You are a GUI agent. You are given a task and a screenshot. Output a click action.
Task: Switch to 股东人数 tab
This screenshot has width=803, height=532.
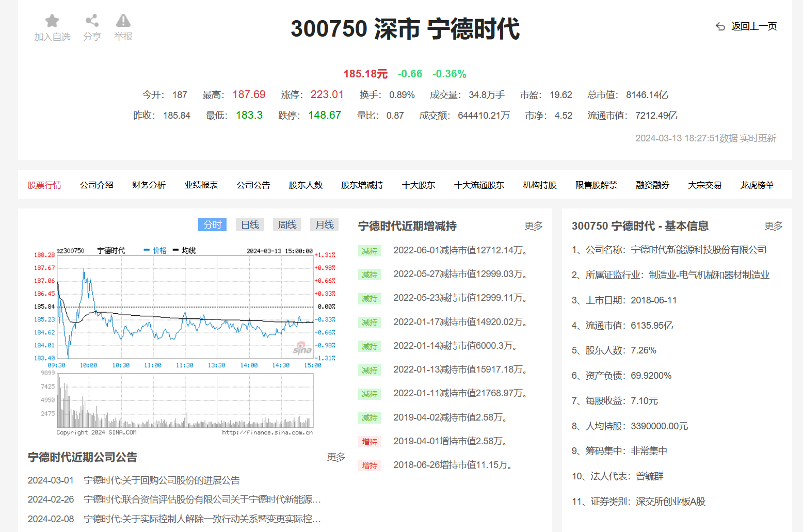[x=306, y=185]
